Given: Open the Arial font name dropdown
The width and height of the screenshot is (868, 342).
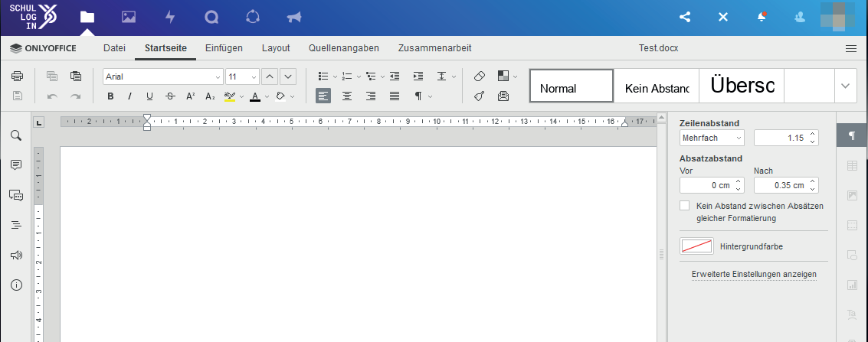Looking at the screenshot, I should 218,77.
